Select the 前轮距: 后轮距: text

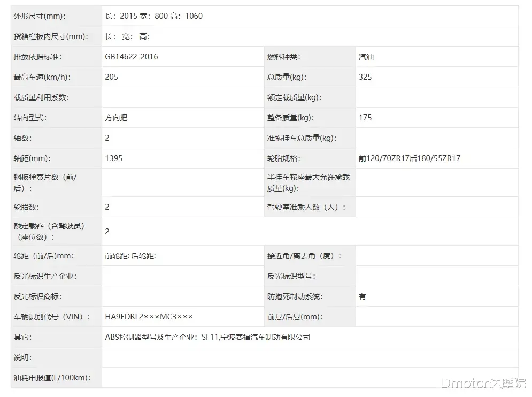pos(130,256)
